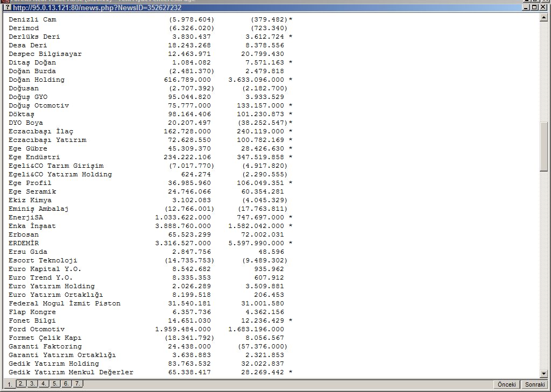The width and height of the screenshot is (551, 392).
Task: Click the Döktaş value 101.230.873
Action: point(260,114)
